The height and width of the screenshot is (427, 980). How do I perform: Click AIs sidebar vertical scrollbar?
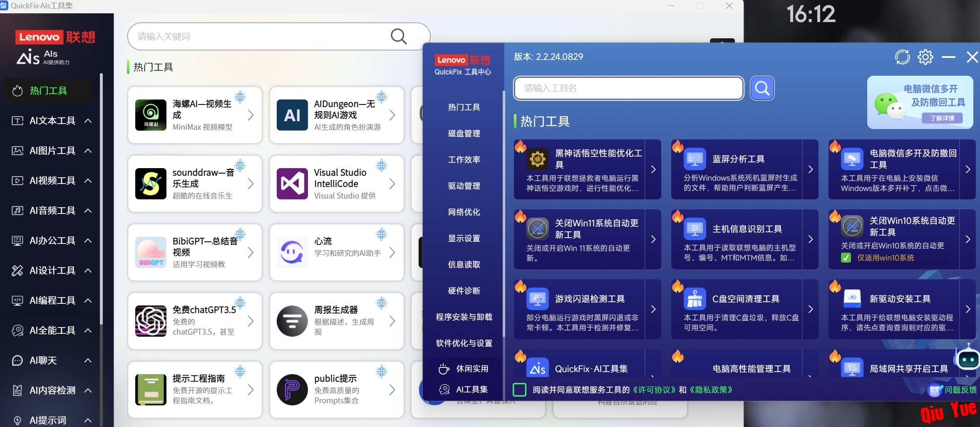[101, 199]
